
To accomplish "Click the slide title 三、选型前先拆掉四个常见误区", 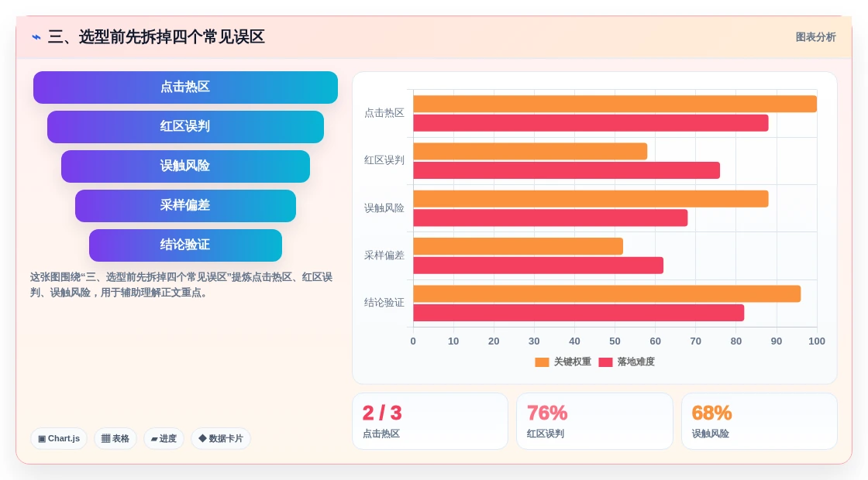I will point(157,37).
